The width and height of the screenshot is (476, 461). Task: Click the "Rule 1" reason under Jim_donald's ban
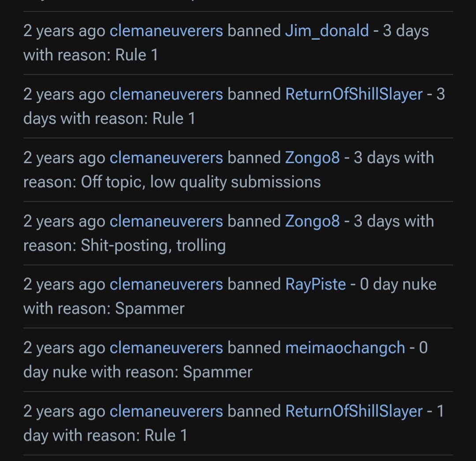point(137,55)
